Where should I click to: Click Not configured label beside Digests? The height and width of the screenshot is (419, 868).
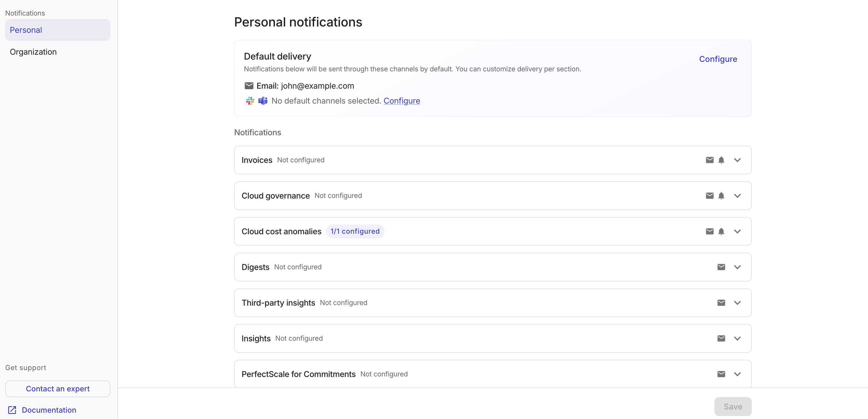pos(298,267)
